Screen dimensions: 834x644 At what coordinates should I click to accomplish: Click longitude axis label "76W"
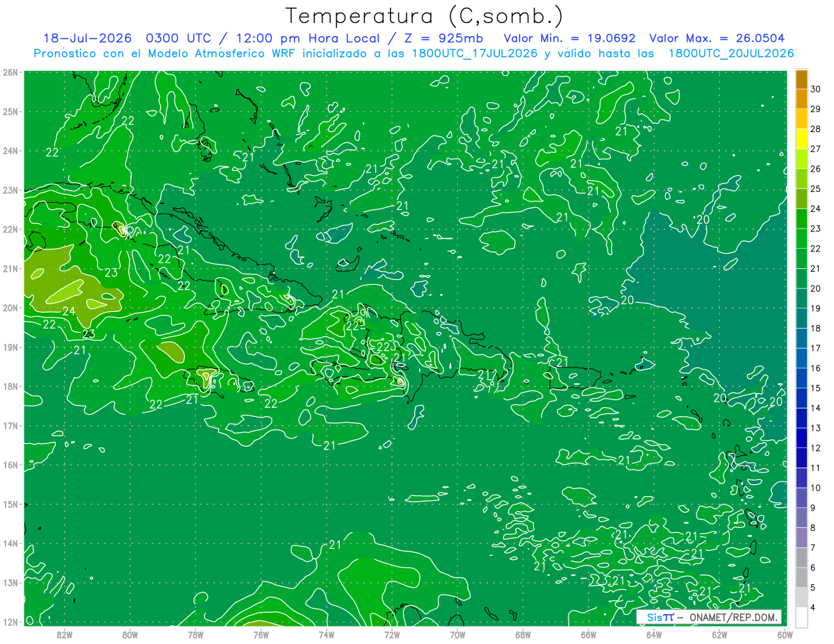(x=261, y=634)
